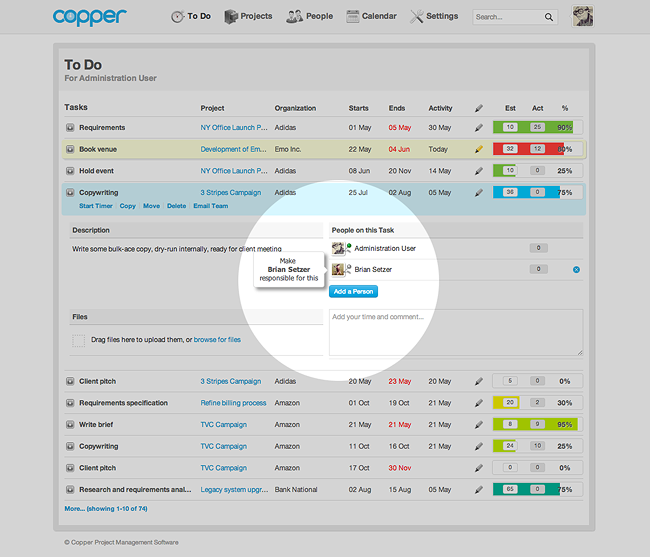
Task: Expand the Hold event task row
Action: (70, 171)
